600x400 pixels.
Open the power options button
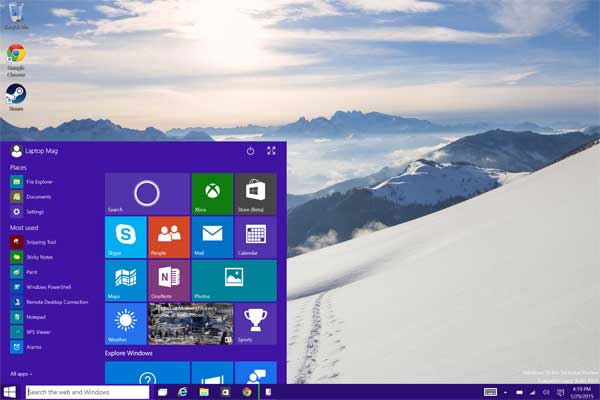click(x=250, y=151)
